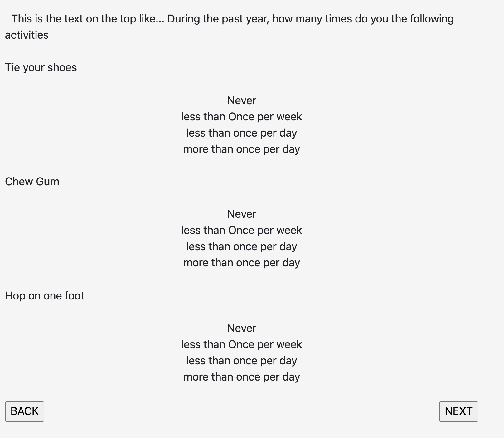Pick 'less than once per day' under Hop on one foot
The height and width of the screenshot is (438, 504).
click(x=241, y=361)
